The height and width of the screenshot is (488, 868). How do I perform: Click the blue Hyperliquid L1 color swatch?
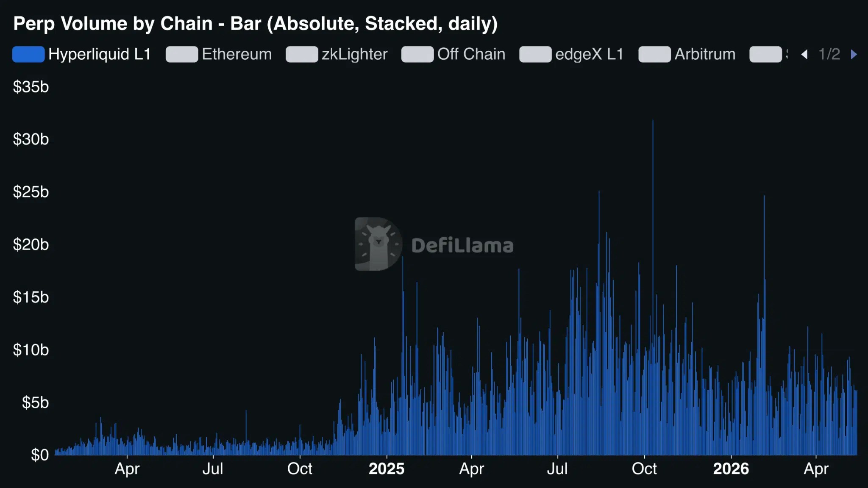click(x=28, y=54)
